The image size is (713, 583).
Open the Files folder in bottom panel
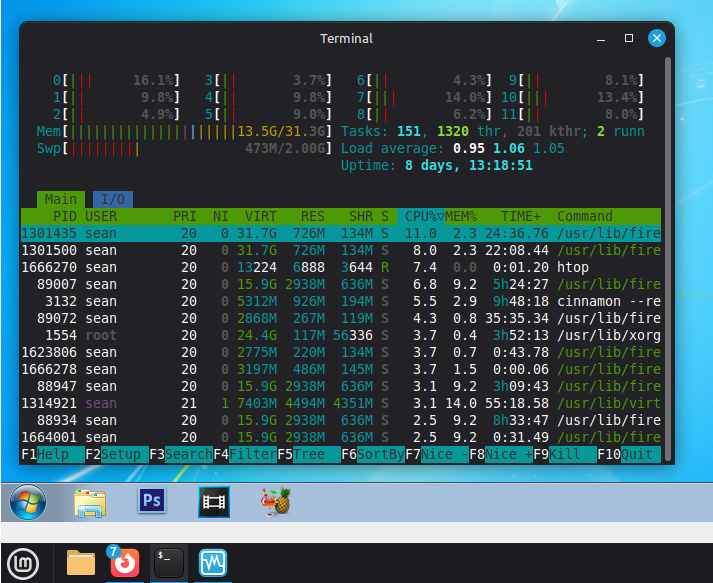[x=81, y=563]
